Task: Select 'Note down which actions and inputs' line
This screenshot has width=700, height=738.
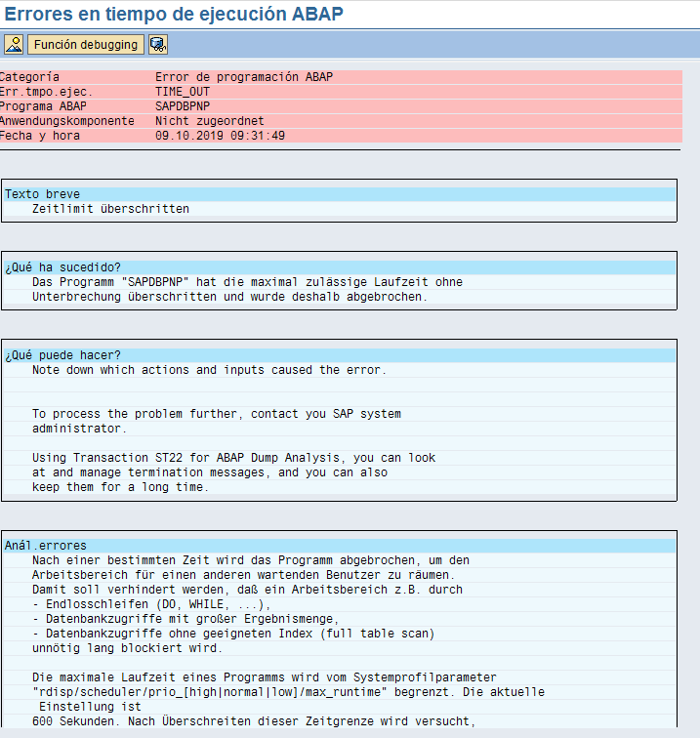Action: (x=209, y=370)
